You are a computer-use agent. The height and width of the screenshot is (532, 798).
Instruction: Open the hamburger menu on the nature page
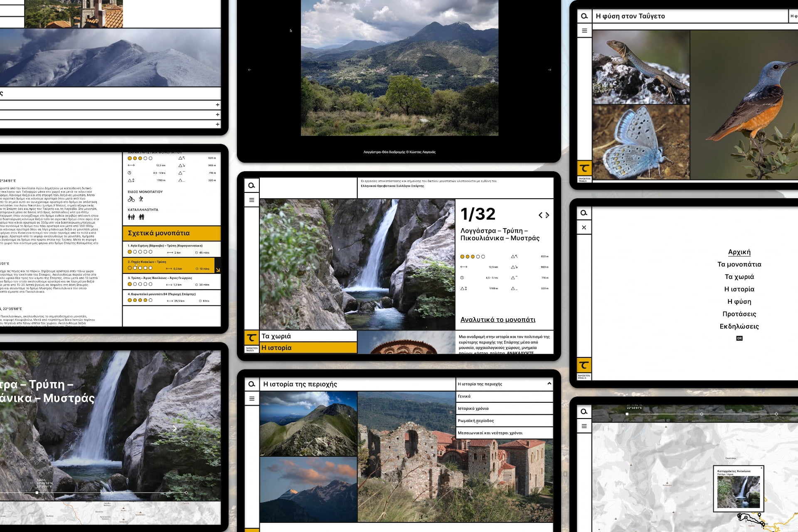[x=584, y=31]
